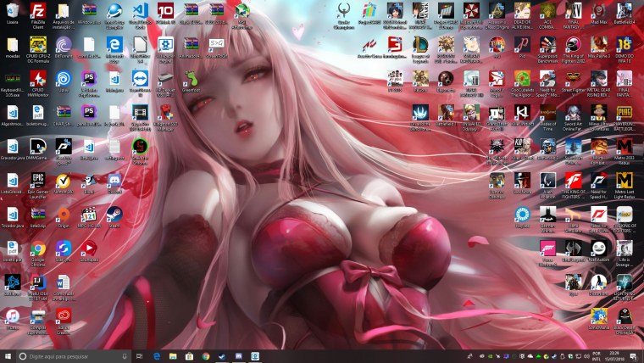Open the Google Chrome desktop shortcut
The width and height of the screenshot is (644, 363).
pos(37,249)
